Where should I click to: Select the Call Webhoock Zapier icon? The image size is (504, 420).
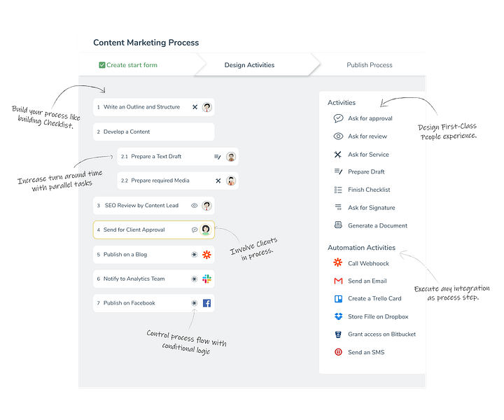[338, 262]
